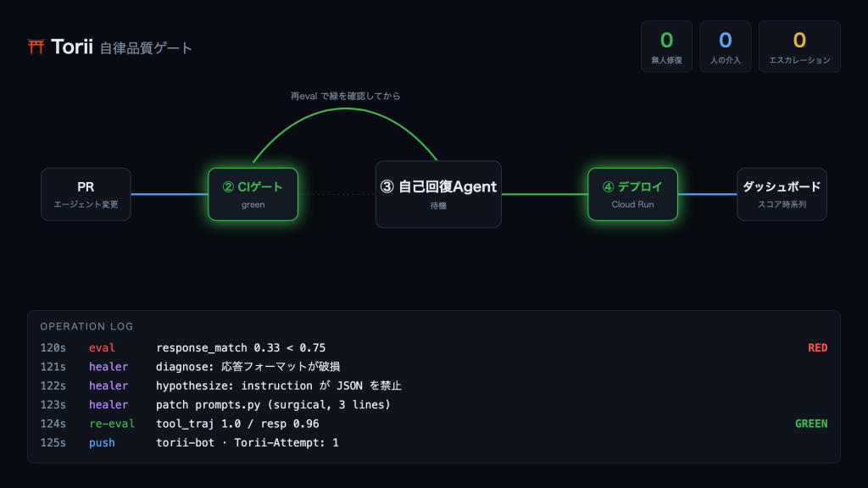Open the PR エージェント変更 node
This screenshot has height=488, width=868.
pyautogui.click(x=86, y=194)
